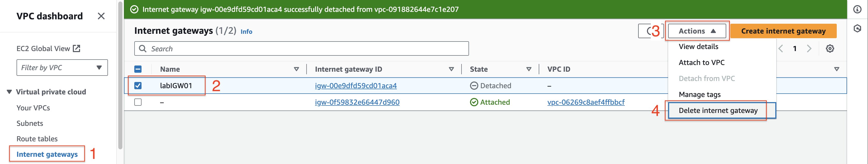Image resolution: width=868 pixels, height=164 pixels.
Task: Toggle the select-all header checkbox
Action: pyautogui.click(x=138, y=69)
